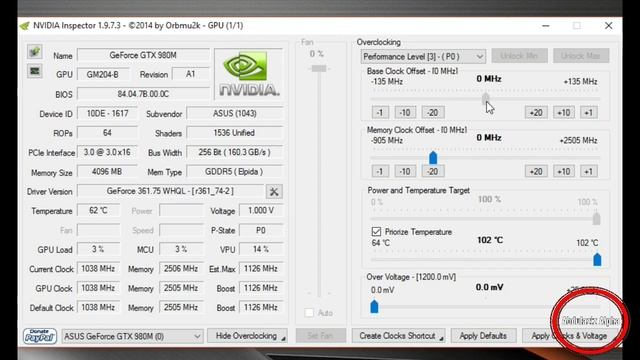The image size is (640, 360).
Task: Click the Unlock Max button
Action: pyautogui.click(x=581, y=56)
